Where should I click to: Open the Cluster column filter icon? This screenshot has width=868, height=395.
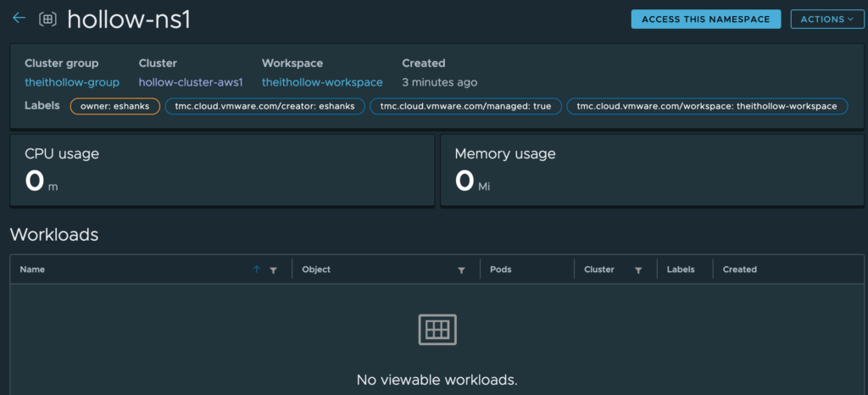637,270
